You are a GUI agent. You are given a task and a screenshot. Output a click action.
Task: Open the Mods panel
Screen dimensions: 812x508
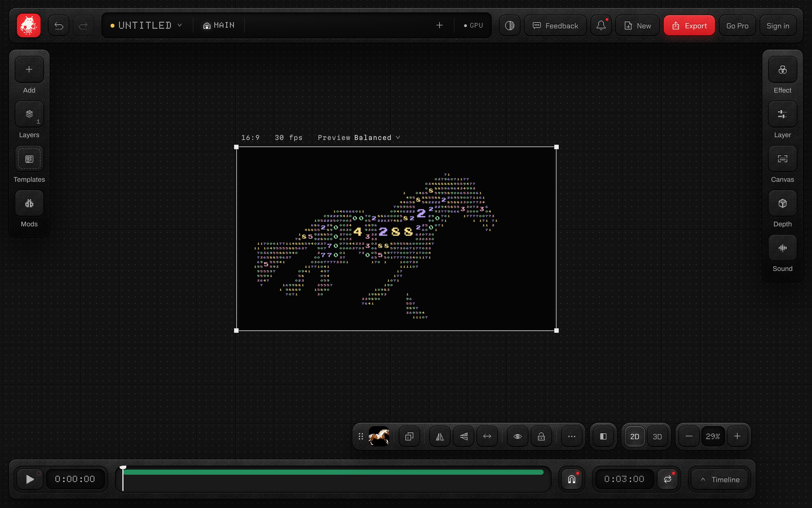click(x=29, y=204)
